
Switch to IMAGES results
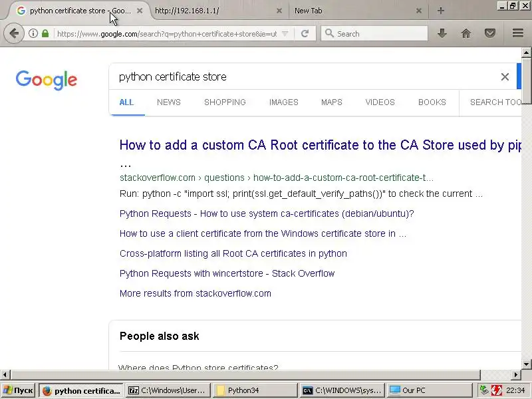click(x=284, y=102)
